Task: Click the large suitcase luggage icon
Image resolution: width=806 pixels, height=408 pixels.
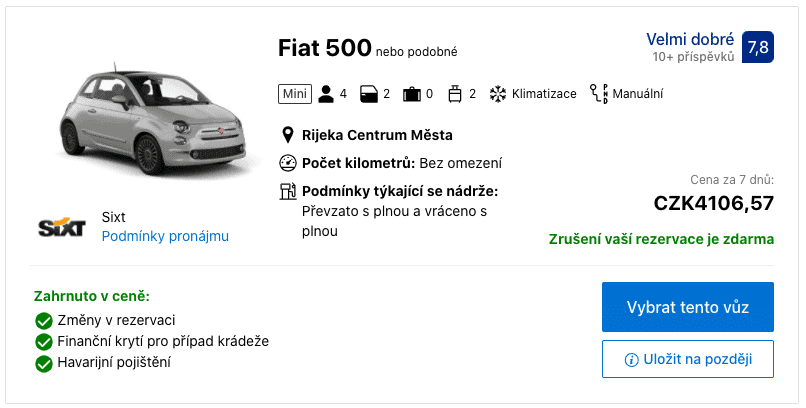Action: 412,95
